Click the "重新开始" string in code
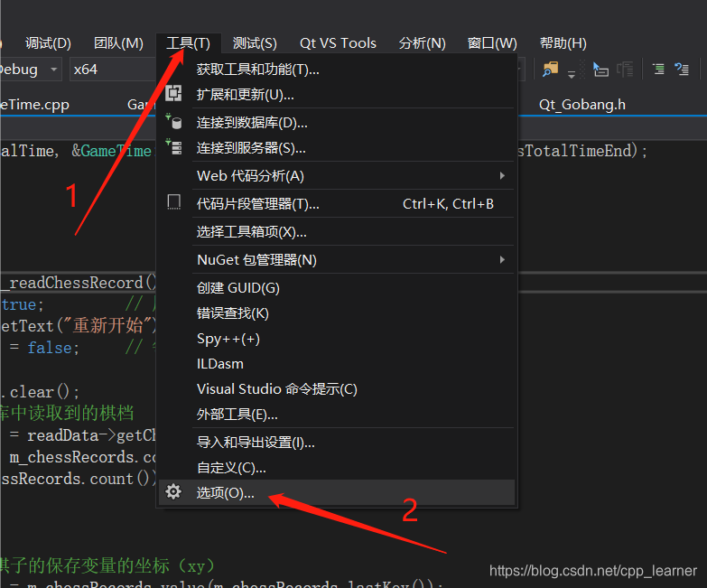This screenshot has width=707, height=588. tap(107, 325)
